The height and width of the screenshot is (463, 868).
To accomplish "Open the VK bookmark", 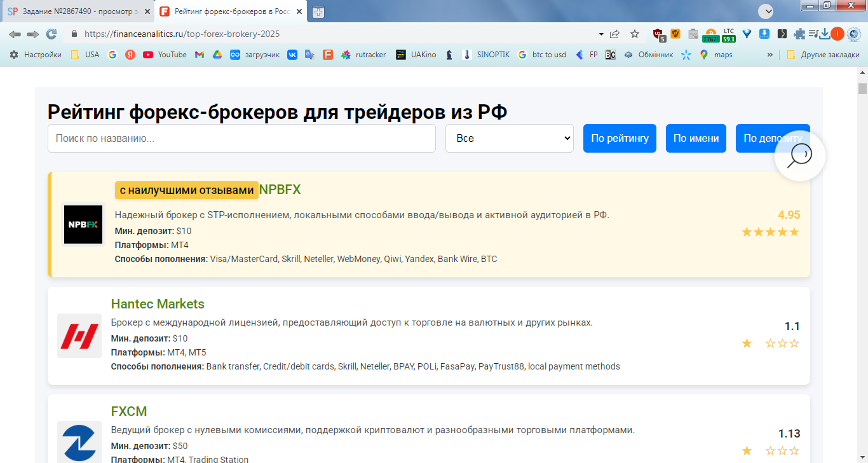I will (x=292, y=55).
